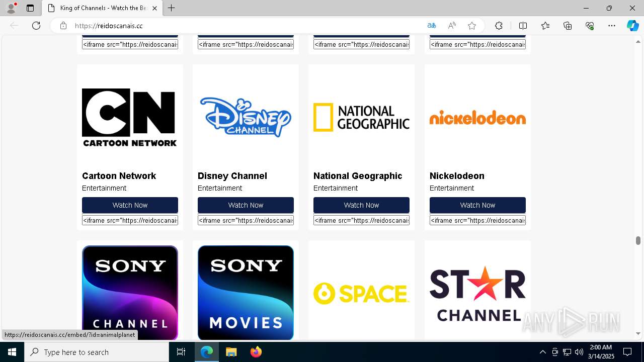644x362 pixels.
Task: Watch Now for Disney Channel
Action: [x=246, y=205]
